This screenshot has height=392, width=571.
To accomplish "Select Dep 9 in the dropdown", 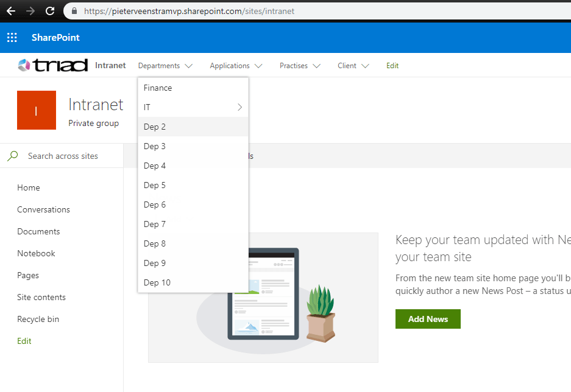I will point(193,263).
